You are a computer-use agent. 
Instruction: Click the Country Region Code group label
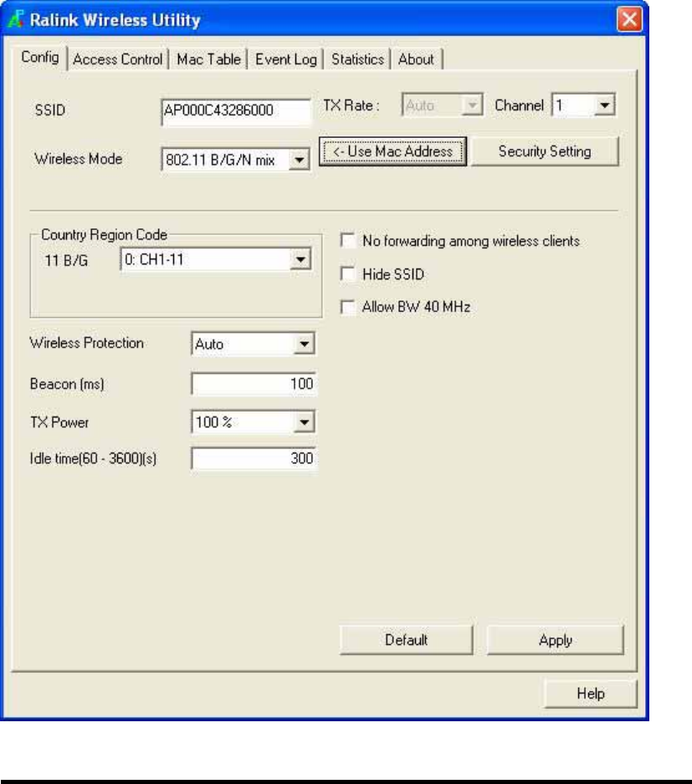coord(104,234)
